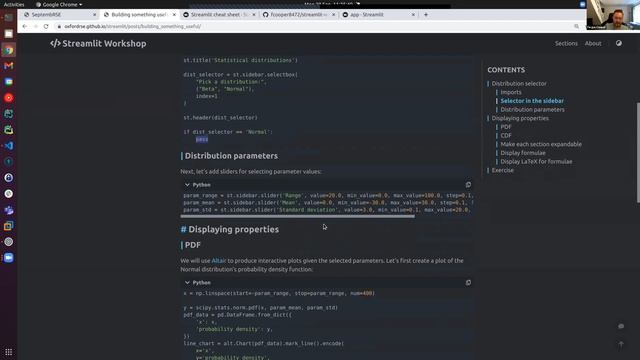Click the presenter webcam thumbnail
This screenshot has height=360, width=640.
click(613, 15)
